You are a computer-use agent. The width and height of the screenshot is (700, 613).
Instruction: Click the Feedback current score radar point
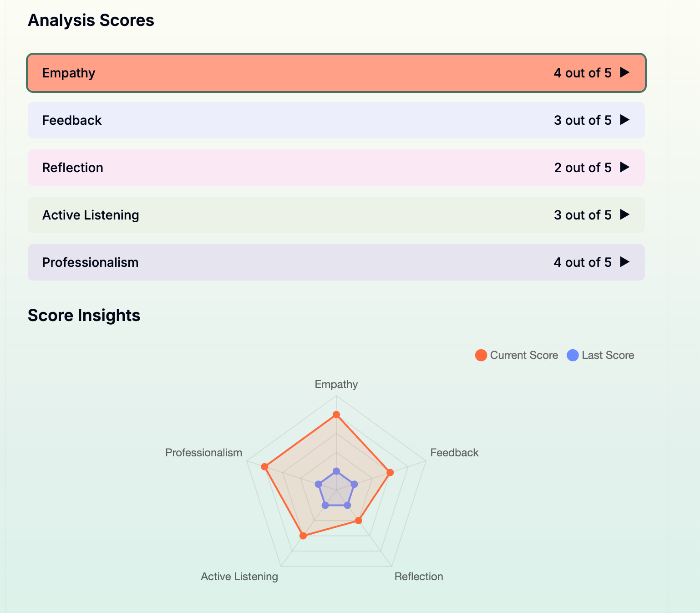tap(390, 473)
